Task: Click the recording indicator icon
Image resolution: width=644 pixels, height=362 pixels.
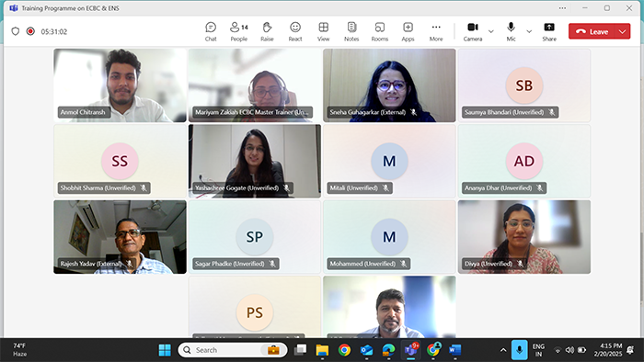Action: (30, 31)
